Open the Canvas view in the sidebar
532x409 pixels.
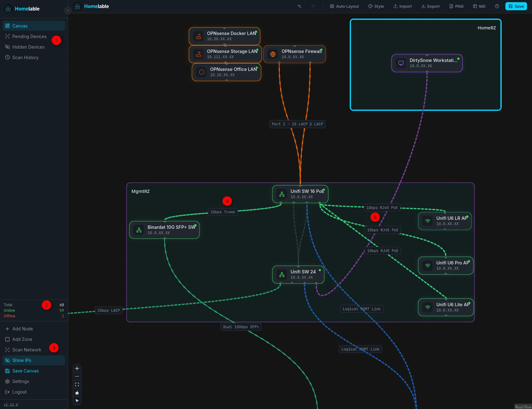click(x=34, y=26)
